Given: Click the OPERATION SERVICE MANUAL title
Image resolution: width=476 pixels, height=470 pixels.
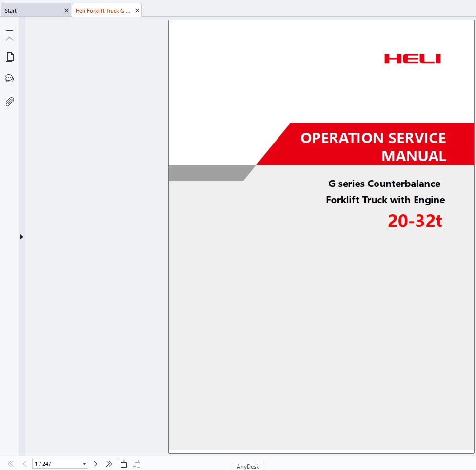Looking at the screenshot, I should coord(374,147).
